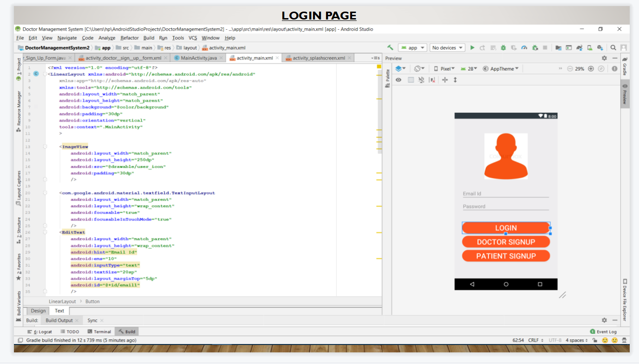Zoom in the layout preview
This screenshot has width=639, height=364.
tap(591, 69)
